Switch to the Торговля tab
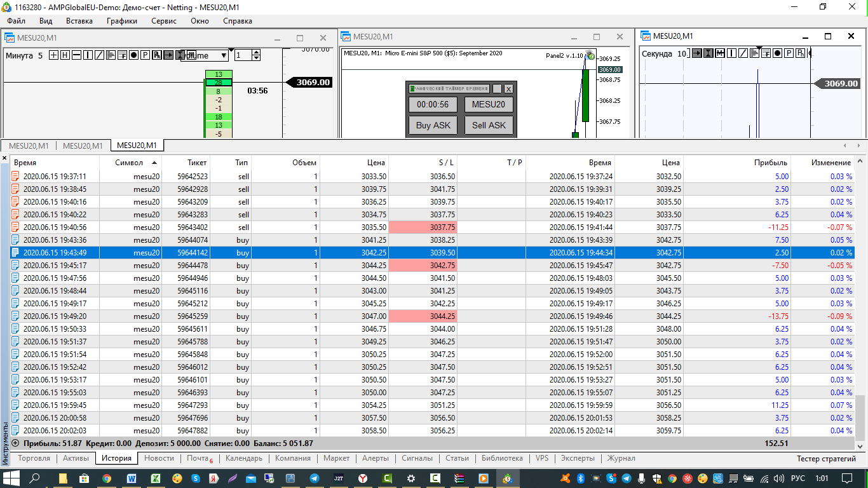 point(34,458)
